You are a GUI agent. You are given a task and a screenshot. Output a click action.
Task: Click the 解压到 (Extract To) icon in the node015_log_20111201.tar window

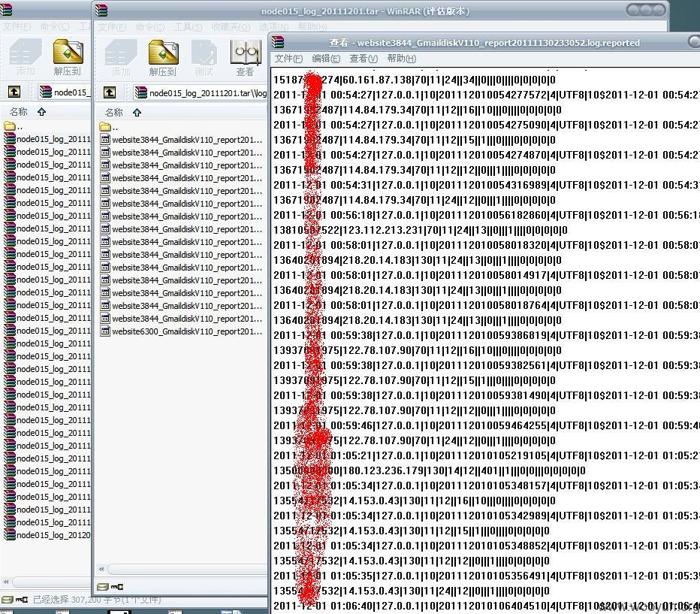[x=163, y=58]
